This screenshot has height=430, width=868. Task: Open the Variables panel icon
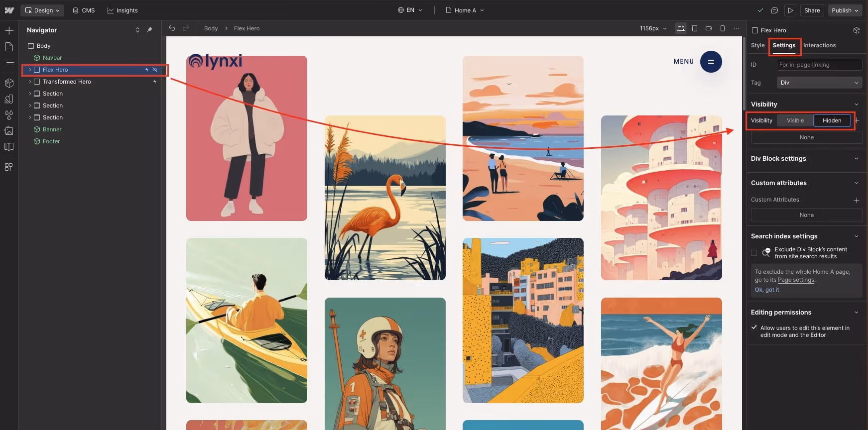click(x=9, y=99)
